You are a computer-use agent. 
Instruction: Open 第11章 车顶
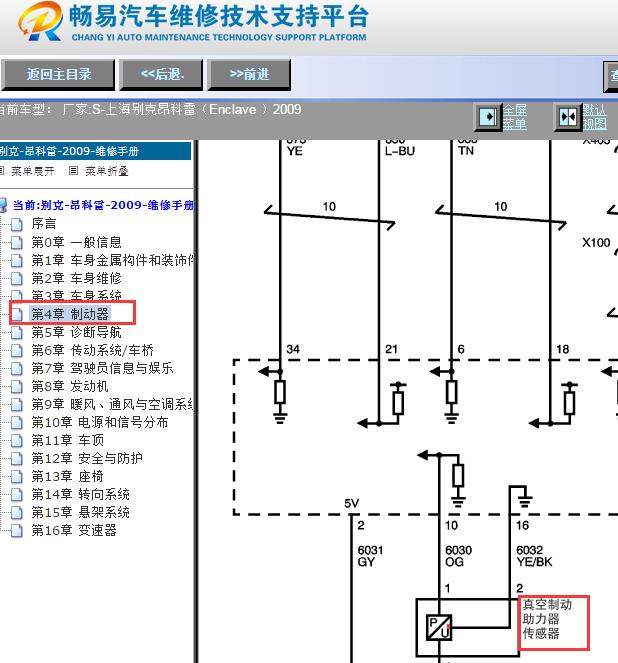coord(68,441)
